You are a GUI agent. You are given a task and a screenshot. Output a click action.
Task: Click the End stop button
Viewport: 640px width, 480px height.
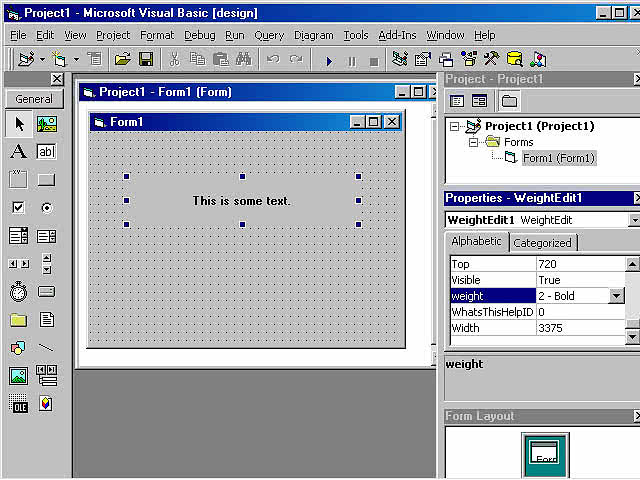click(374, 61)
